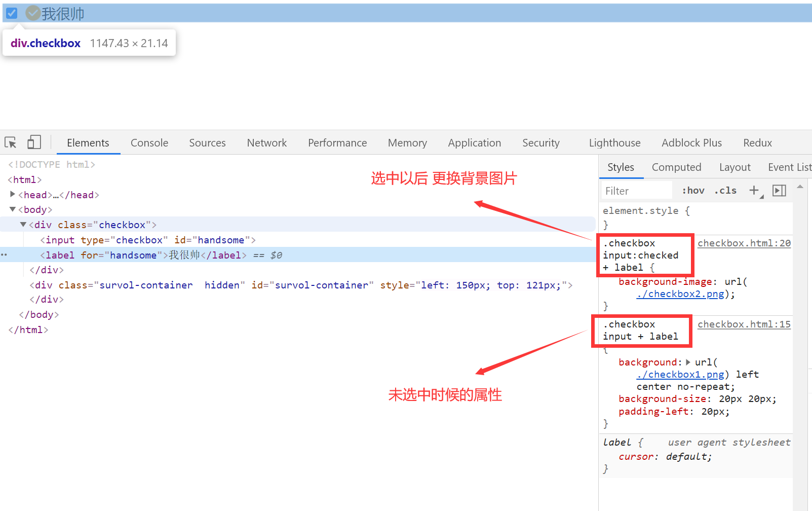Expand the head element node
The image size is (812, 511).
13,195
